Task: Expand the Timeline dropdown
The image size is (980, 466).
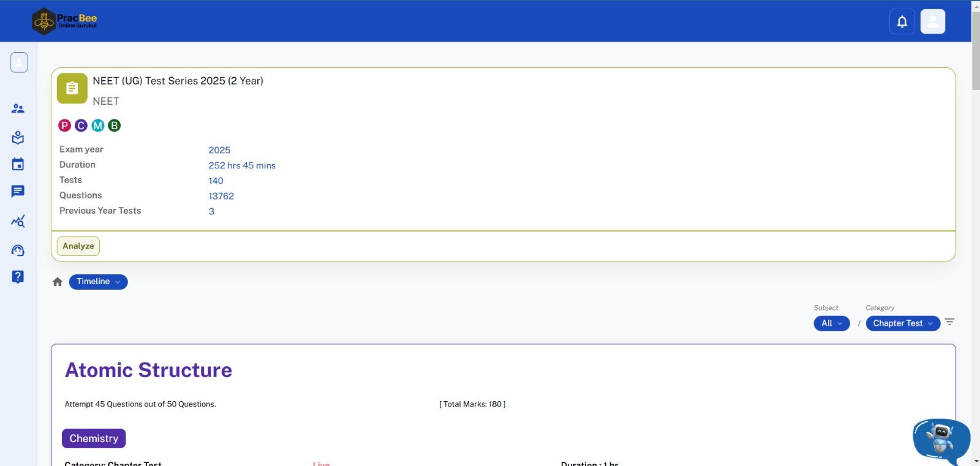Action: 98,282
